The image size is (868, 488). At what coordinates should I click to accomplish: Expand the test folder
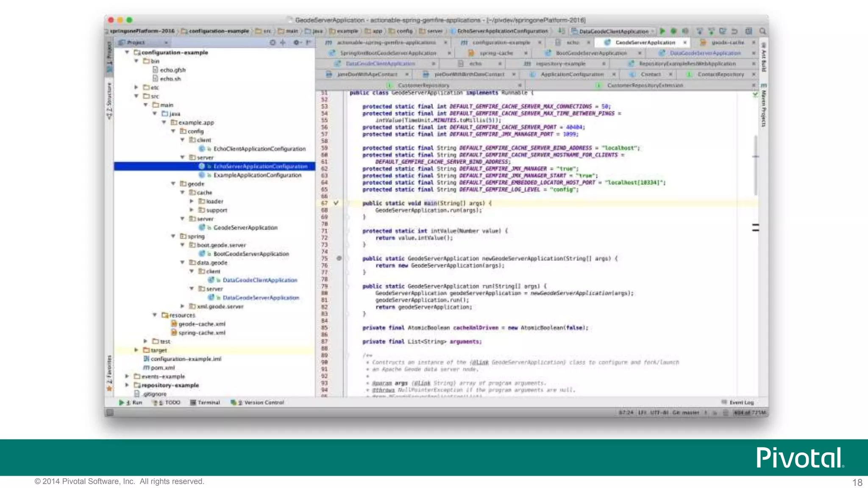[x=145, y=341]
